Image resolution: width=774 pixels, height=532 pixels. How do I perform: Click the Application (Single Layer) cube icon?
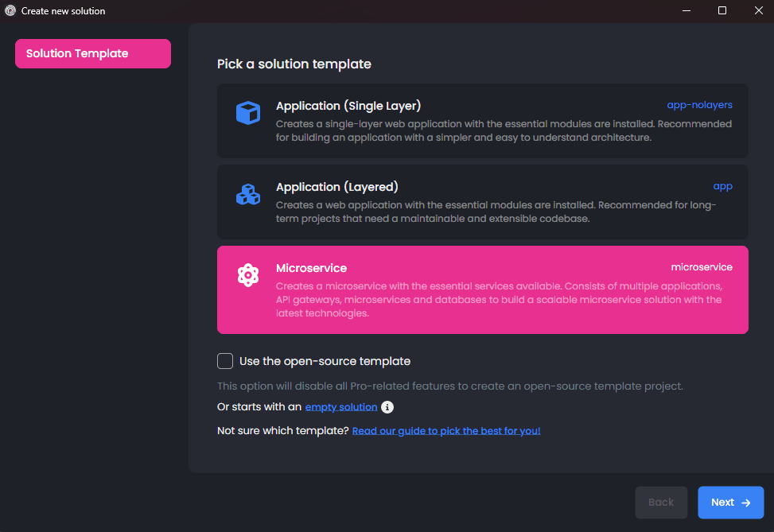(x=248, y=112)
